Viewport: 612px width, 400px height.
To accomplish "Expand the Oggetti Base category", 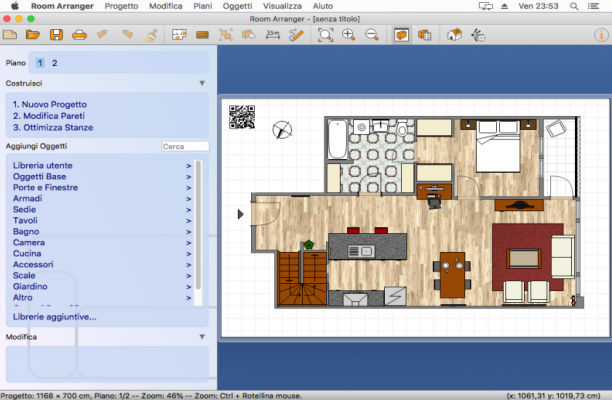I will click(102, 176).
